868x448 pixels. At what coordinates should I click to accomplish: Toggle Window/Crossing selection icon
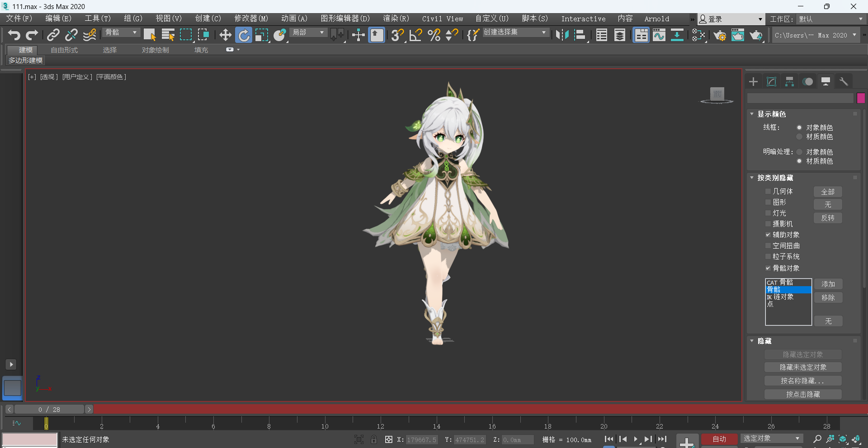[x=203, y=35]
